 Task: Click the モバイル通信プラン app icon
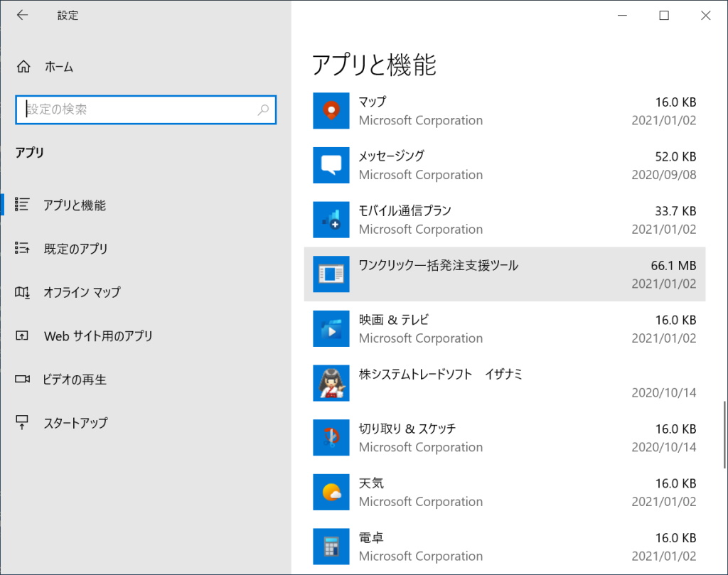[x=331, y=220]
